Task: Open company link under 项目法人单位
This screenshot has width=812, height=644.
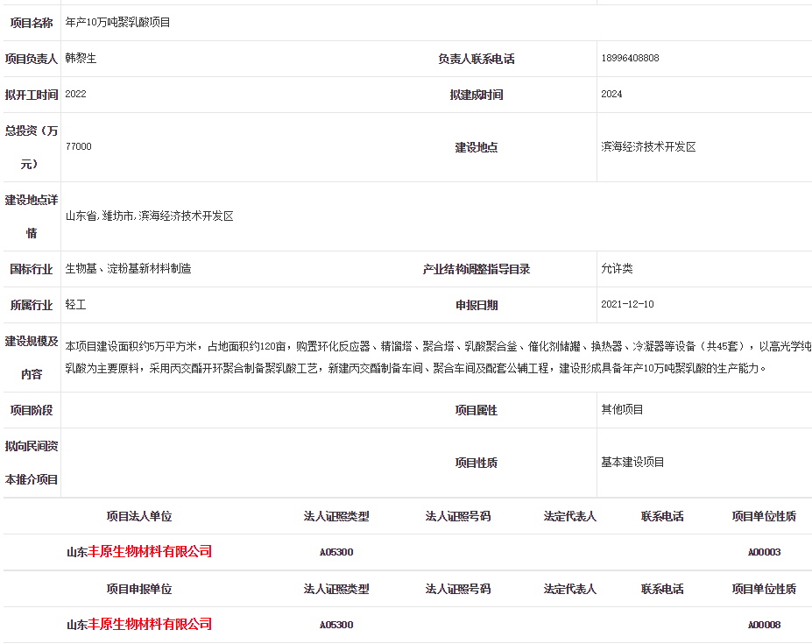Action: [x=139, y=552]
